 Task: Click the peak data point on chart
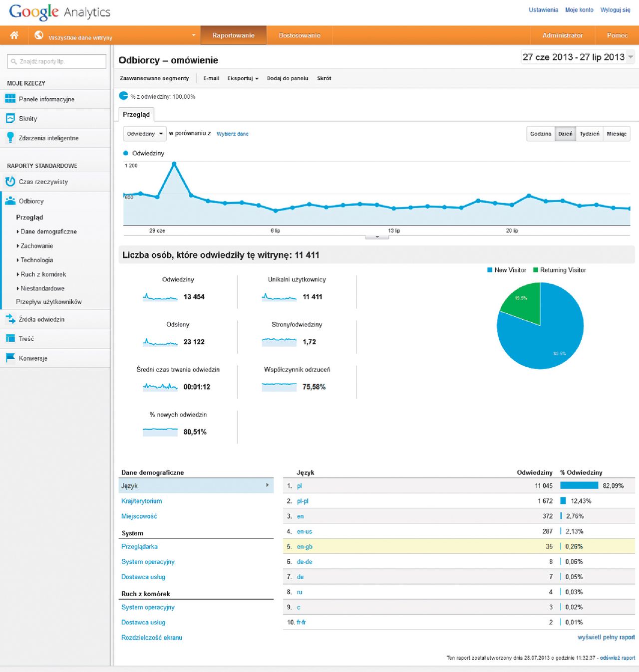(x=174, y=163)
